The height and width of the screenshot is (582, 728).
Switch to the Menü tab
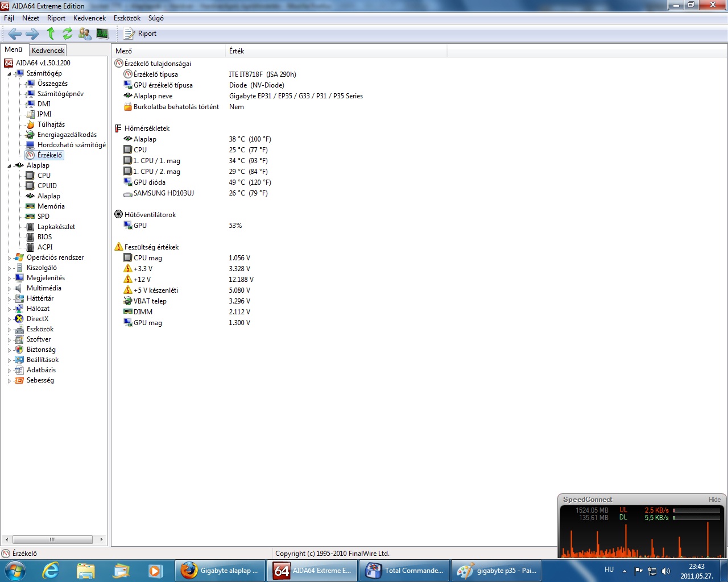click(14, 49)
